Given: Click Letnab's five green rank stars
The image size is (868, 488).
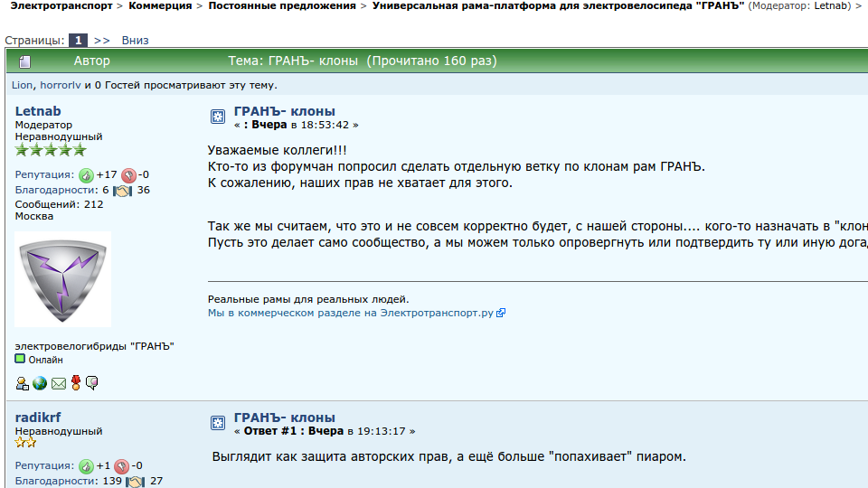Looking at the screenshot, I should point(51,150).
